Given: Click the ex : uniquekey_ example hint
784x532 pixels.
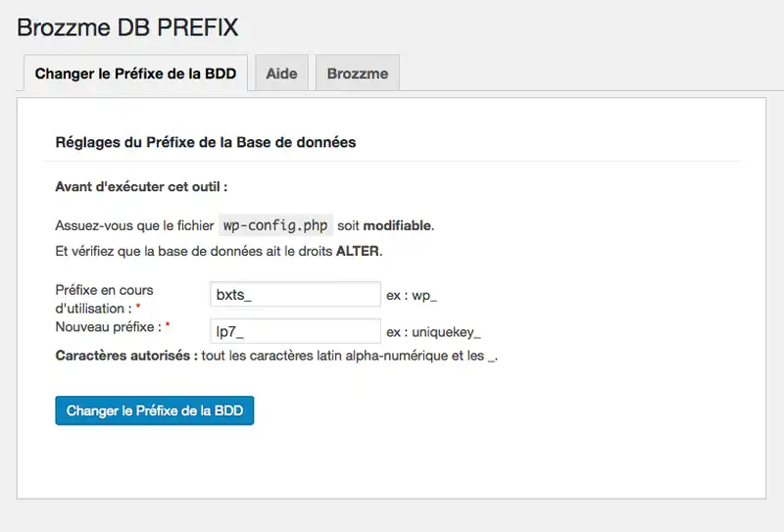Looking at the screenshot, I should [x=433, y=331].
